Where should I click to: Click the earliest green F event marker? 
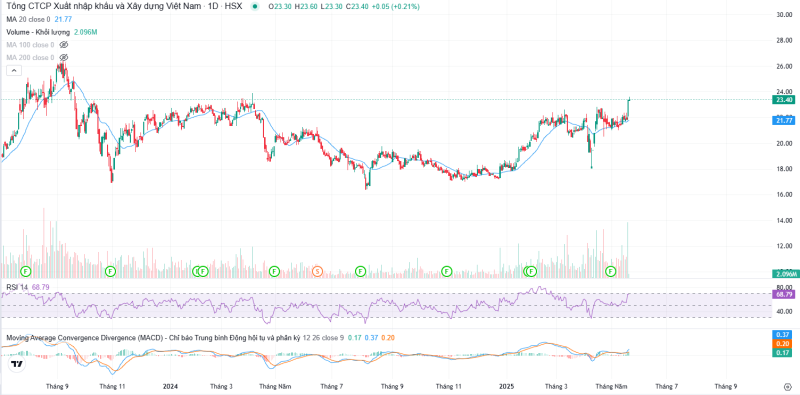26,271
